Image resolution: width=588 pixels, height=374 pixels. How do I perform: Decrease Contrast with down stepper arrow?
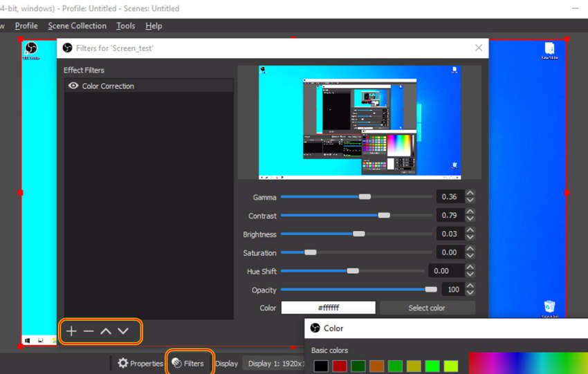coord(470,218)
